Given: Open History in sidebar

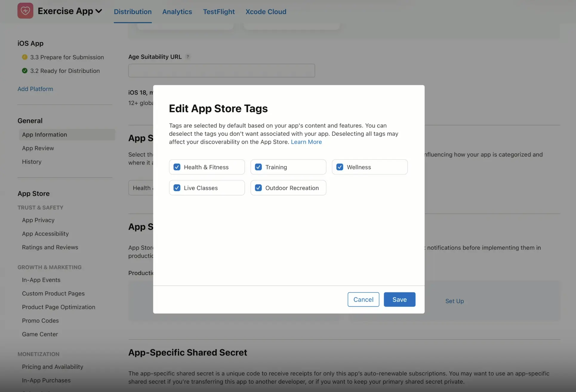Looking at the screenshot, I should coord(32,162).
